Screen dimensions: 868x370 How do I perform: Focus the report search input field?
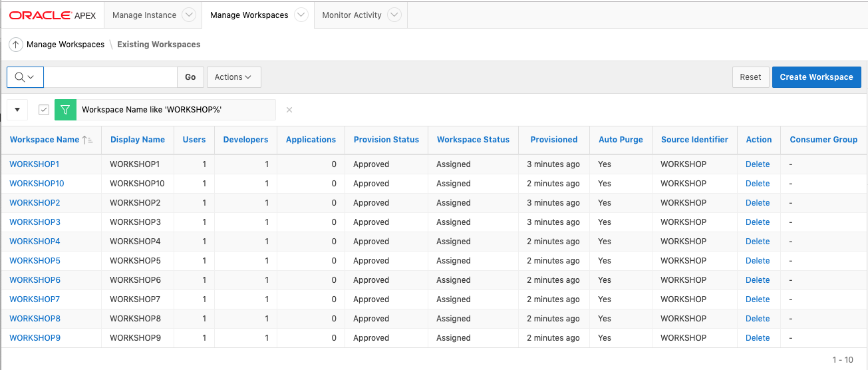click(x=110, y=77)
